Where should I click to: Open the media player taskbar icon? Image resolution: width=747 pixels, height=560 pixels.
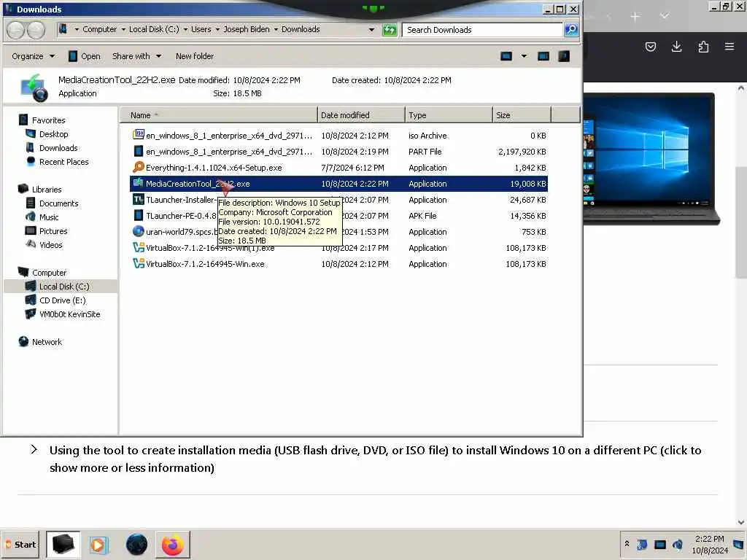tap(99, 545)
